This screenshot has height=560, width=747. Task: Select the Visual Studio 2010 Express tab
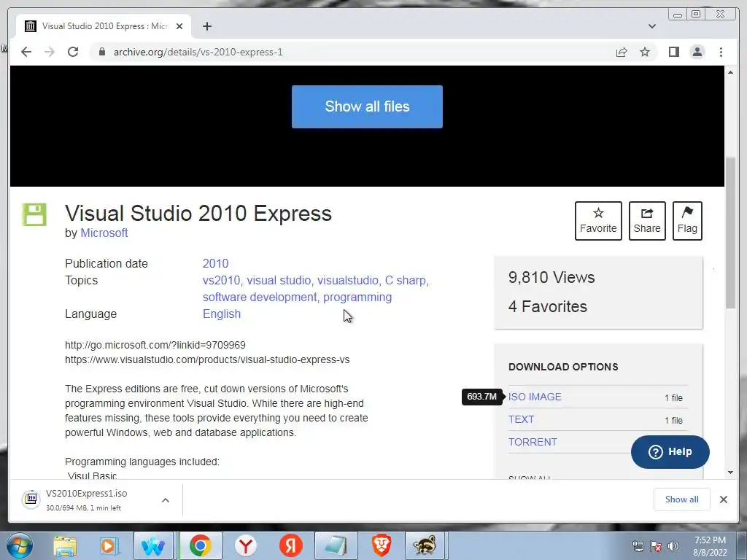[104, 26]
